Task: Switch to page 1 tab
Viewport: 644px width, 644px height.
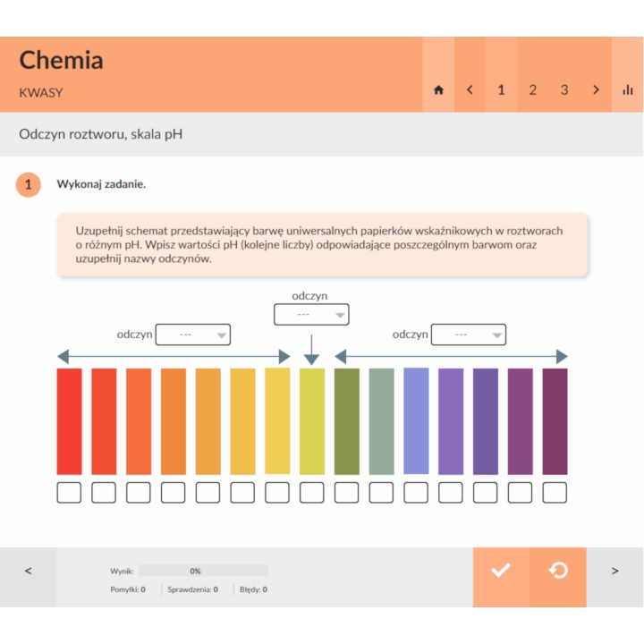Action: pyautogui.click(x=501, y=90)
